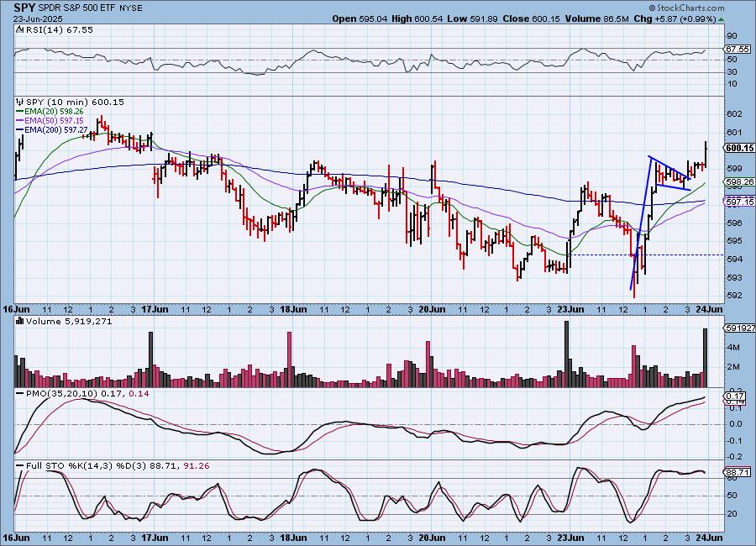Screen dimensions: 756x546
Task: Click the 16Jun date under the stochastic panel
Action: [16, 538]
